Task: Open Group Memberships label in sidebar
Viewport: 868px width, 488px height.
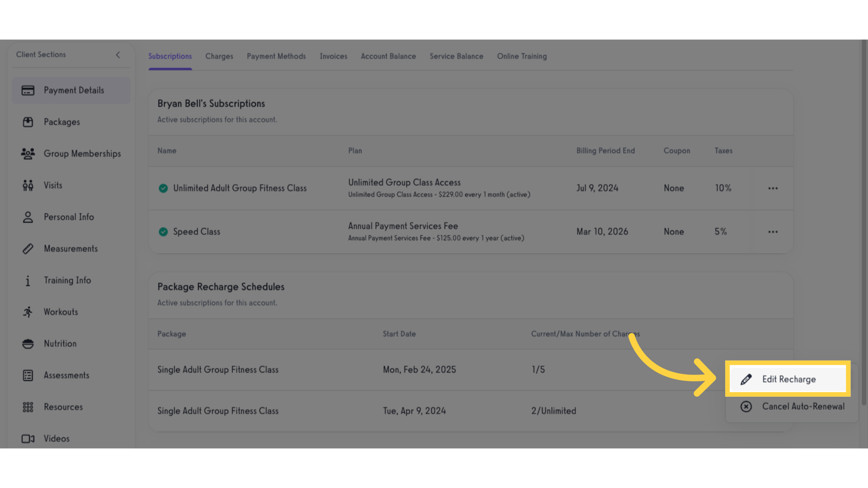Action: tap(82, 154)
